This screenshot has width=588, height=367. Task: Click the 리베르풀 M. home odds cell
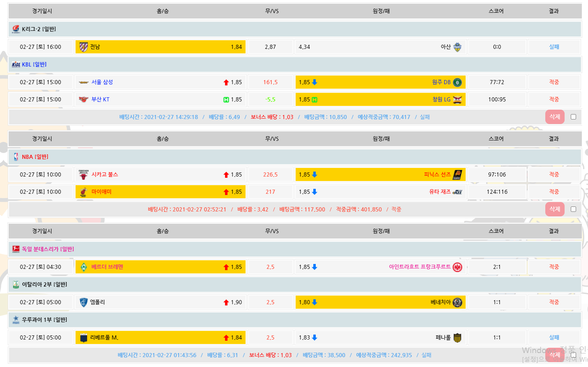point(161,337)
